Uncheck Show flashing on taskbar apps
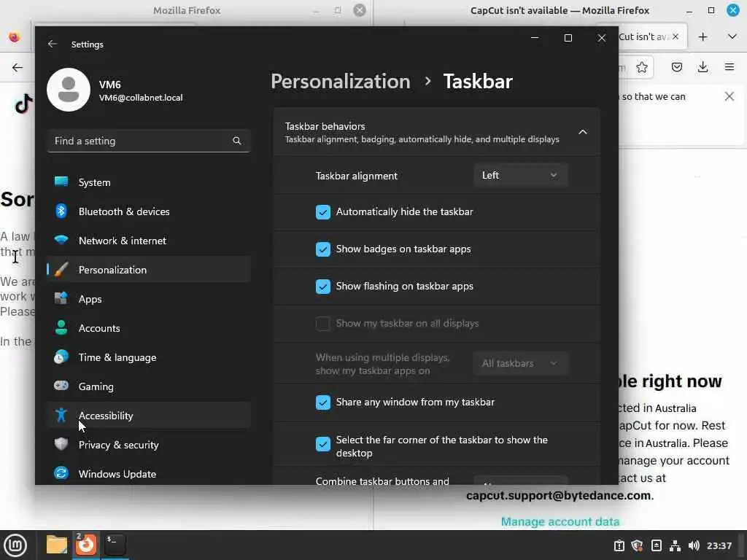The image size is (747, 560). [323, 286]
